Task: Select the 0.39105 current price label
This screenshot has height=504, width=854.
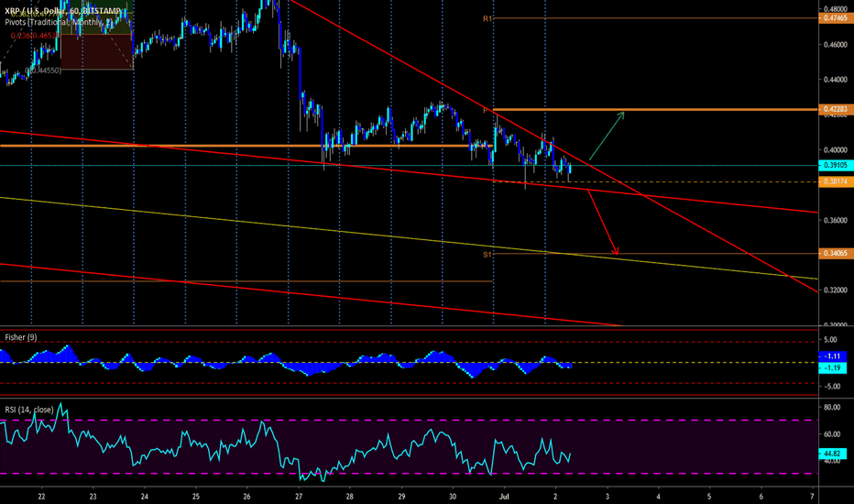Action: coord(836,165)
